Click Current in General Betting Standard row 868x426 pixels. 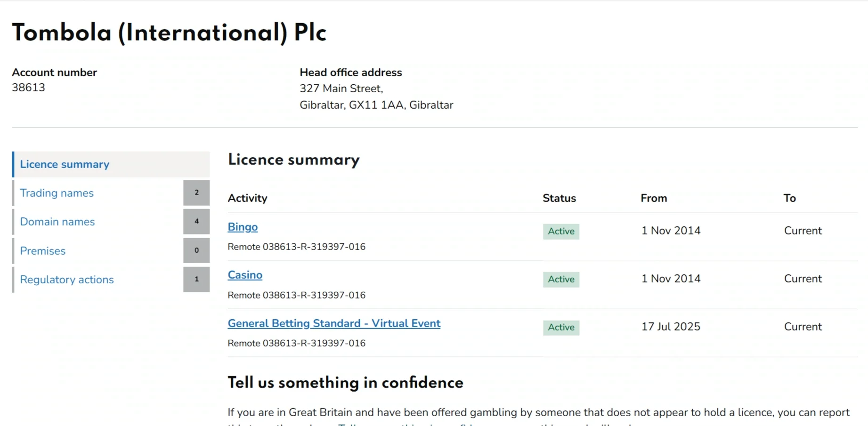click(803, 327)
